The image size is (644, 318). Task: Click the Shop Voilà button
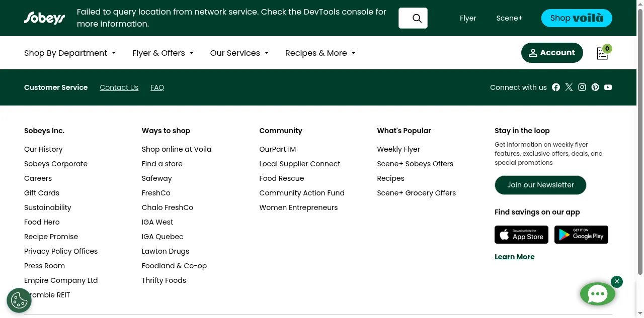point(577,18)
